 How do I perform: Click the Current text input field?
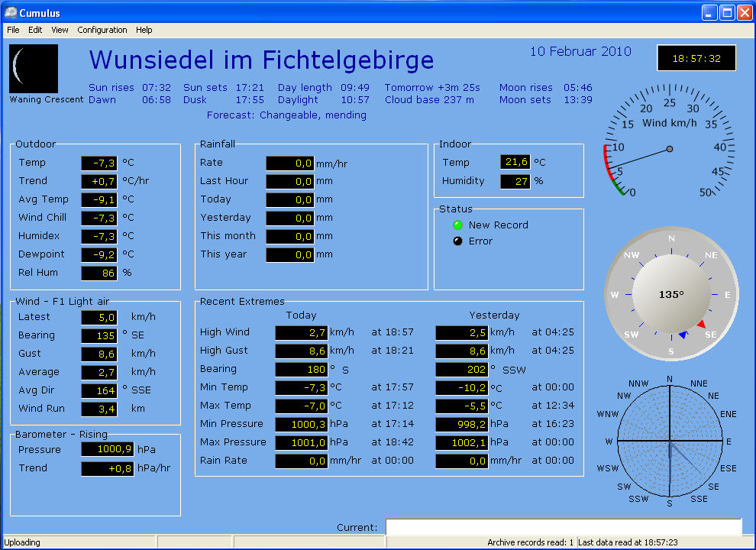564,527
